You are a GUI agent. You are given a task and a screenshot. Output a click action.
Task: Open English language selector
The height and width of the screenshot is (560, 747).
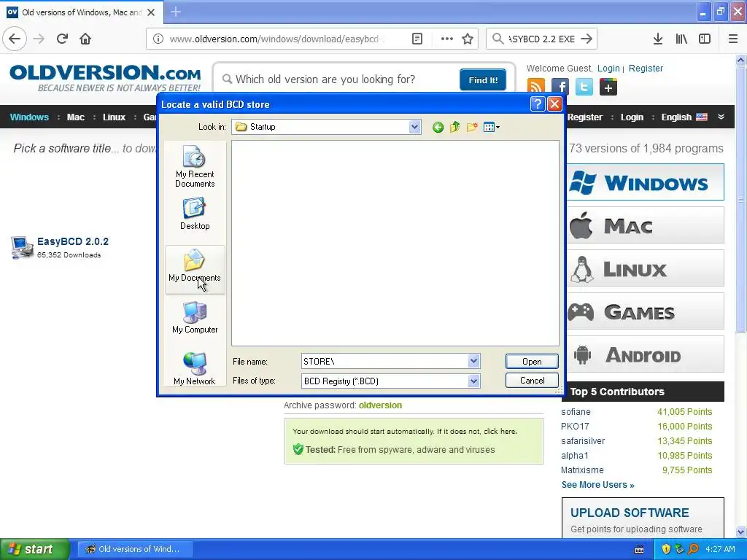[x=684, y=117]
